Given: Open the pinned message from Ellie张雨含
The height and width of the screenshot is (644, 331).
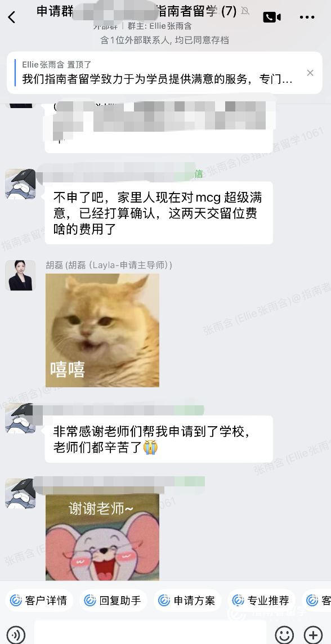Looking at the screenshot, I should pos(157,73).
